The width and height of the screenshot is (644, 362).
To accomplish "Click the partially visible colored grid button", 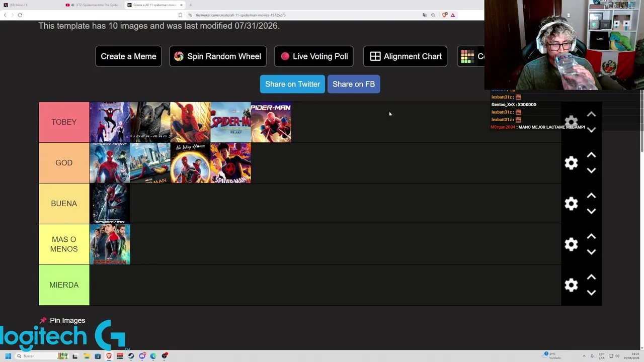I will pos(471,56).
